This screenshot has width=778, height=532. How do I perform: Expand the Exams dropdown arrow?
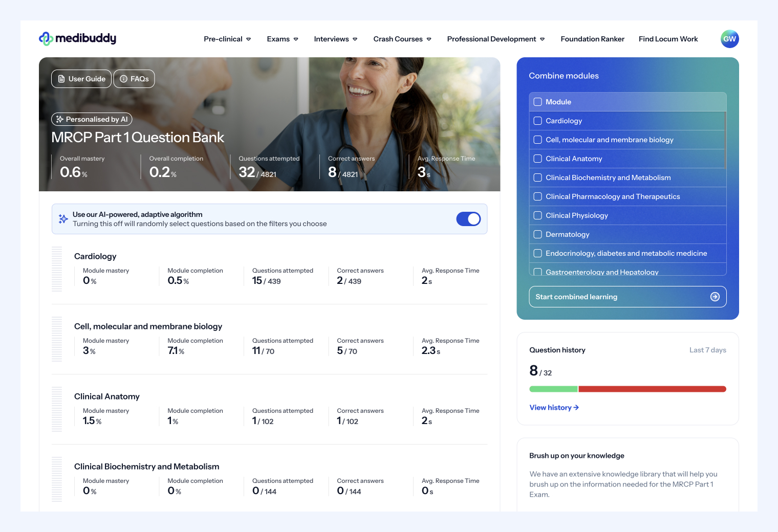point(296,39)
